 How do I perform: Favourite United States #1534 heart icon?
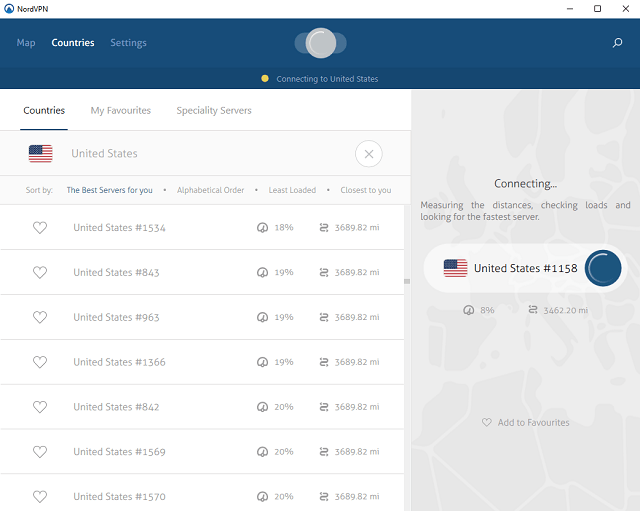(40, 227)
